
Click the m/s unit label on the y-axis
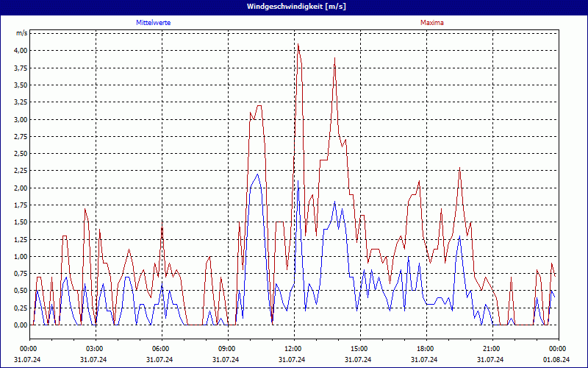coord(22,33)
